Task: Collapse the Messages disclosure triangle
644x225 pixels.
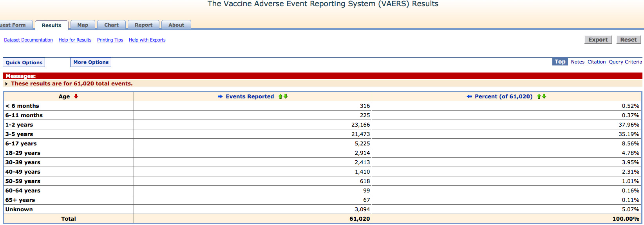Action: 7,83
